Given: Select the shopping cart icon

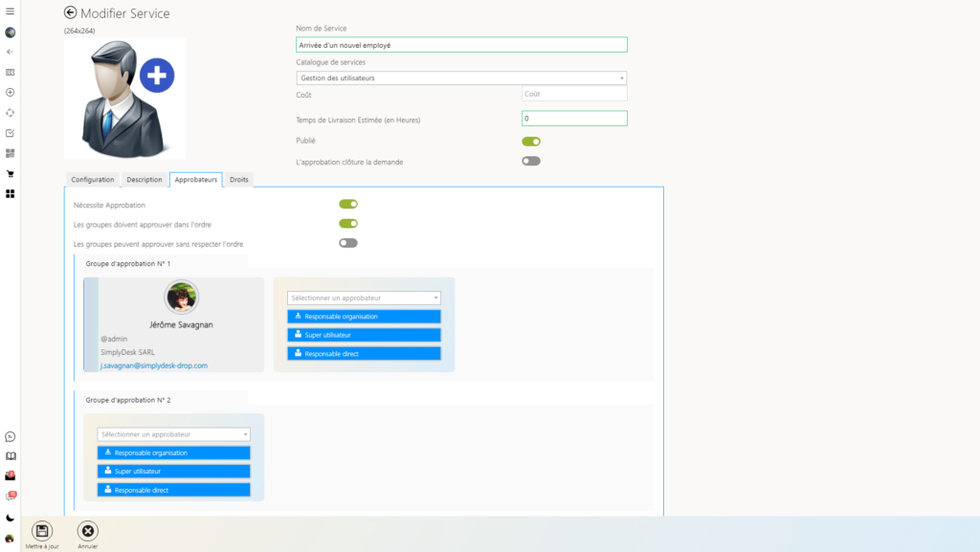Looking at the screenshot, I should 10,175.
